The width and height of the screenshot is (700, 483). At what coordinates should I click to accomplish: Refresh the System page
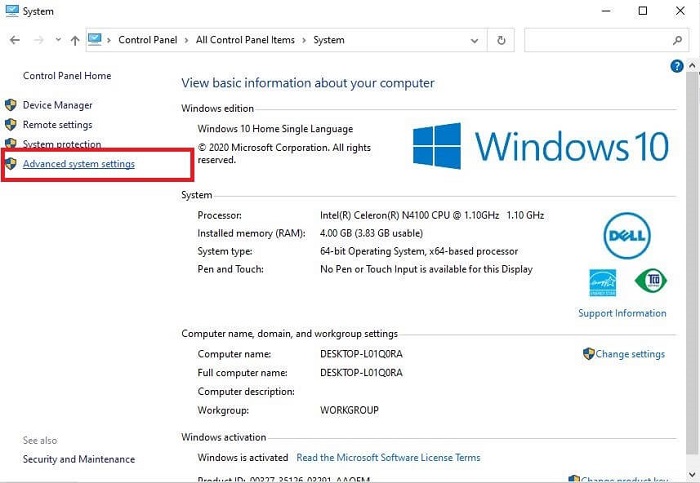(x=501, y=40)
